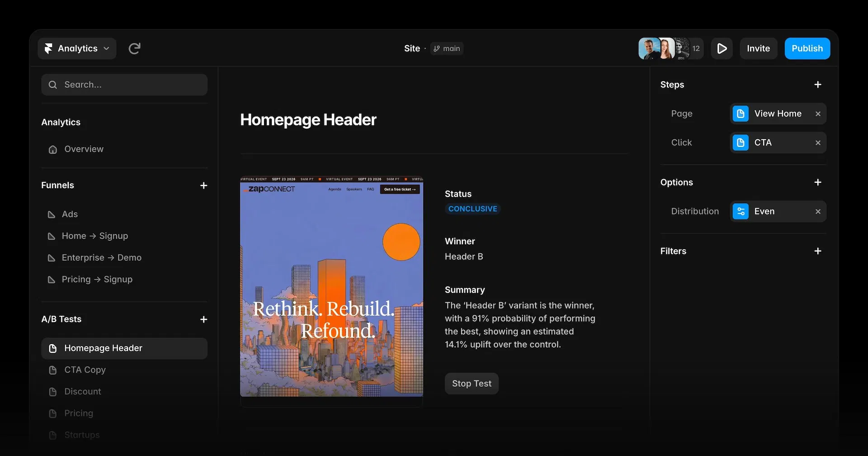Click funnel icon beside Home → Signup
Viewport: 868px width, 456px height.
52,236
